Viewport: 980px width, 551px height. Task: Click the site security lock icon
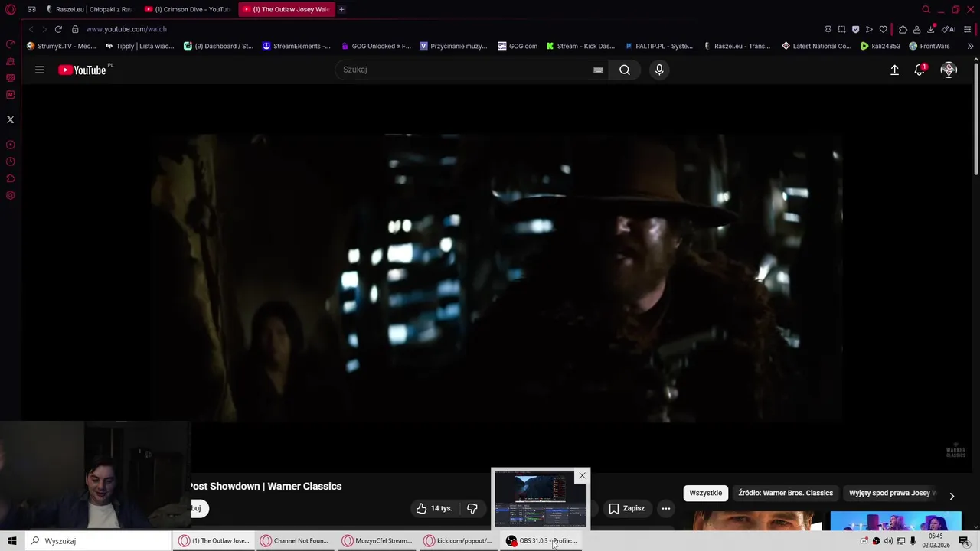[x=75, y=29]
